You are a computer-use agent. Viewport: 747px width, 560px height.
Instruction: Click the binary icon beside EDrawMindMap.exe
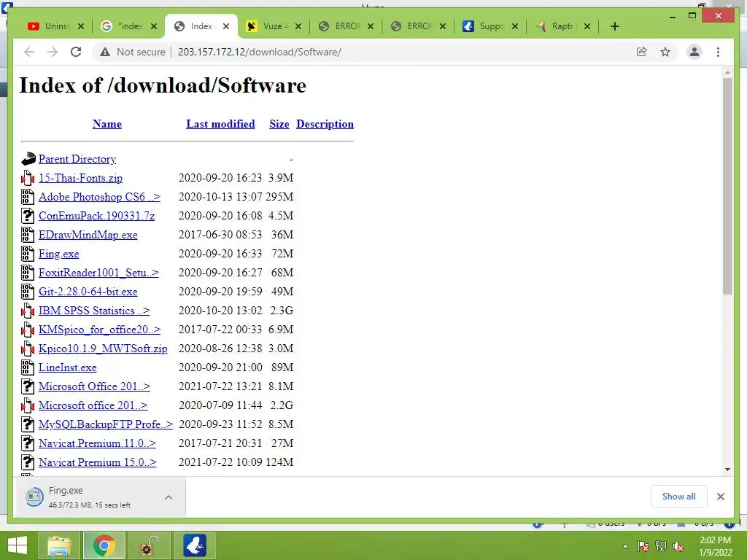coord(28,235)
